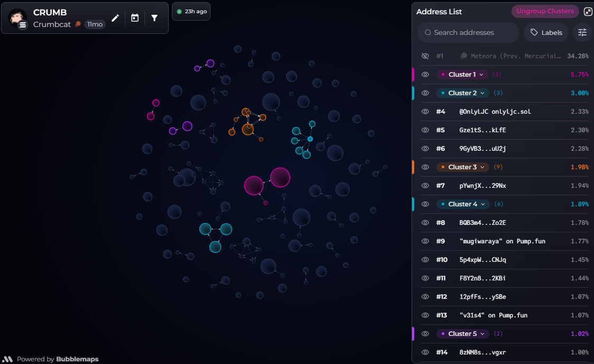
Task: Open the filter funnel icon
Action: [154, 18]
